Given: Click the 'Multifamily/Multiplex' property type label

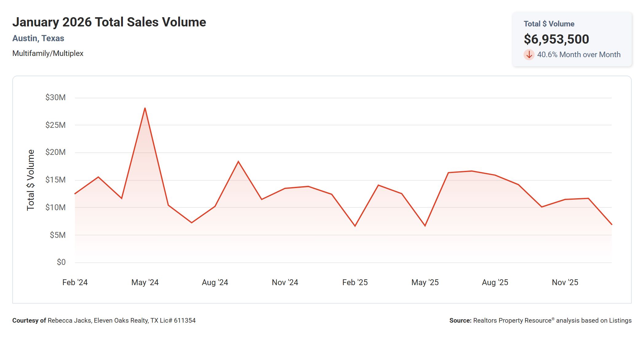Looking at the screenshot, I should [x=48, y=53].
